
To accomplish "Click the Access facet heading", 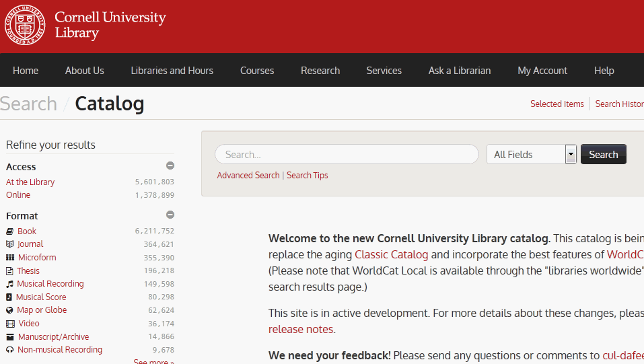I will (x=21, y=167).
